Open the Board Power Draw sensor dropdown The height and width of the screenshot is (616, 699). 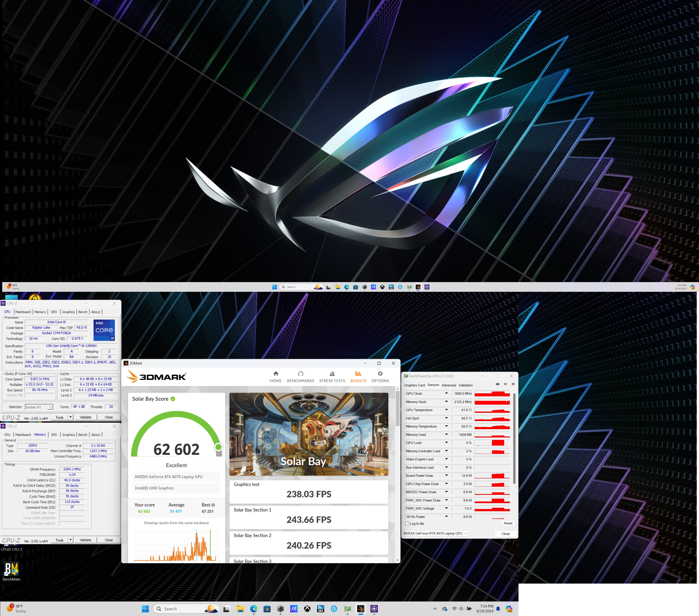[446, 475]
